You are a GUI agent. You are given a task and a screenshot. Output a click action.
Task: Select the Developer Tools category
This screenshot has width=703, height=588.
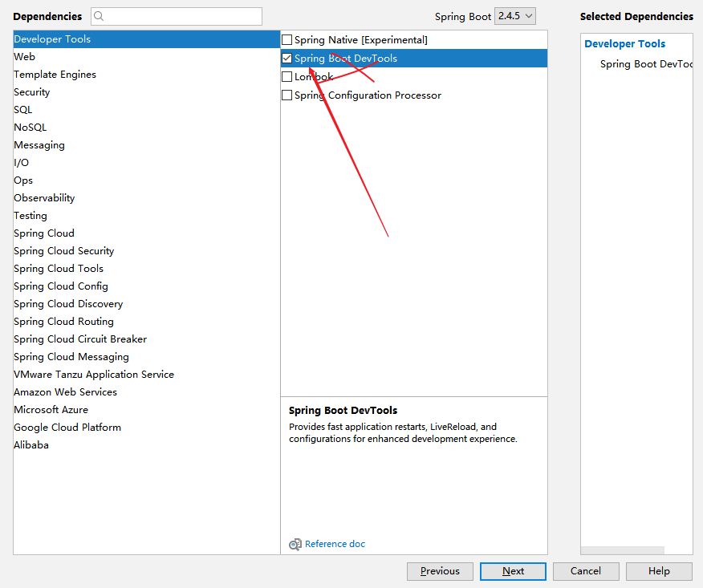[x=147, y=39]
